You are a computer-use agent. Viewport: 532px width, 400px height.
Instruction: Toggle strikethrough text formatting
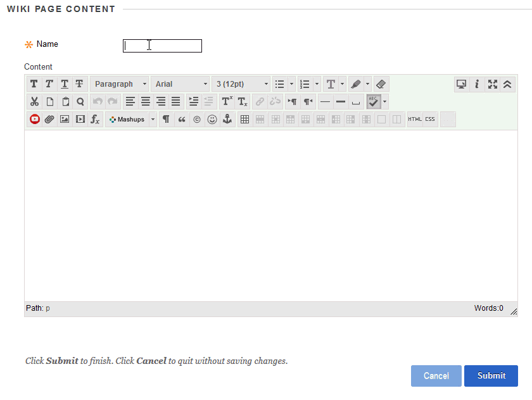point(79,84)
